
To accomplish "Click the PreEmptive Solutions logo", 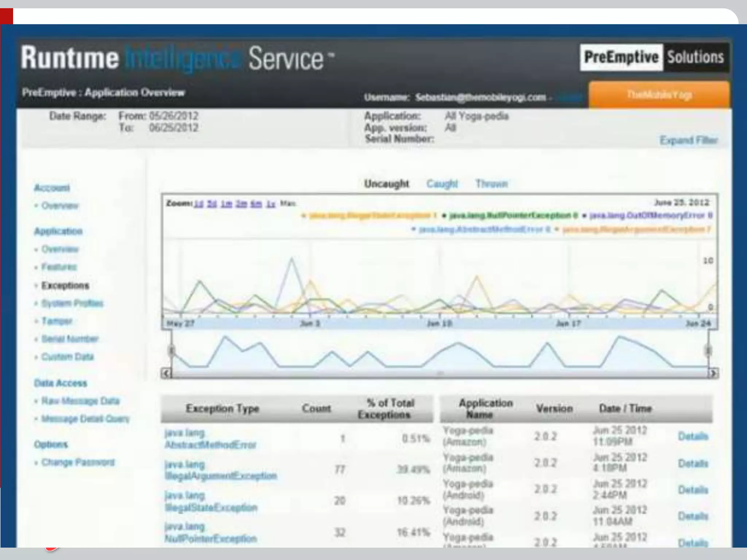I will click(654, 58).
